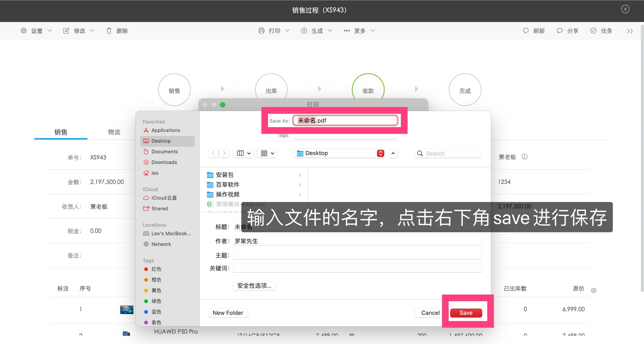Click the 任务 tasks icon
Image resolution: width=644 pixels, height=344 pixels.
tap(593, 31)
